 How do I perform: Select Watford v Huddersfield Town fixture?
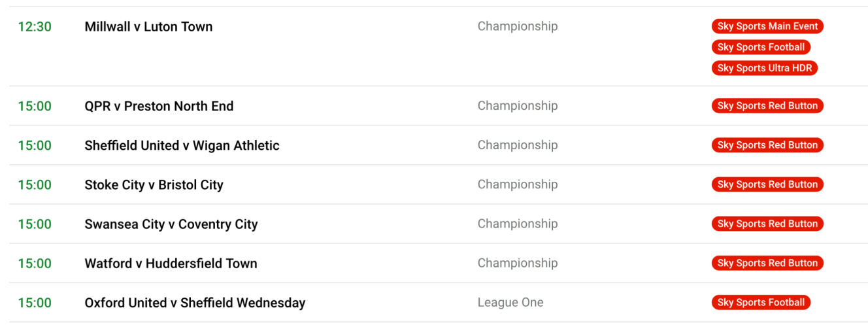pos(171,263)
